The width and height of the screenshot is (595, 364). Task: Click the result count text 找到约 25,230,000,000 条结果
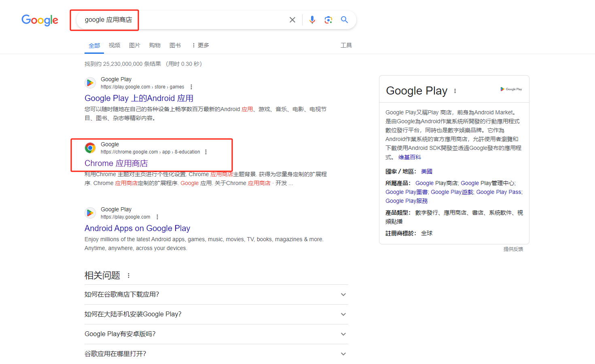pos(123,64)
